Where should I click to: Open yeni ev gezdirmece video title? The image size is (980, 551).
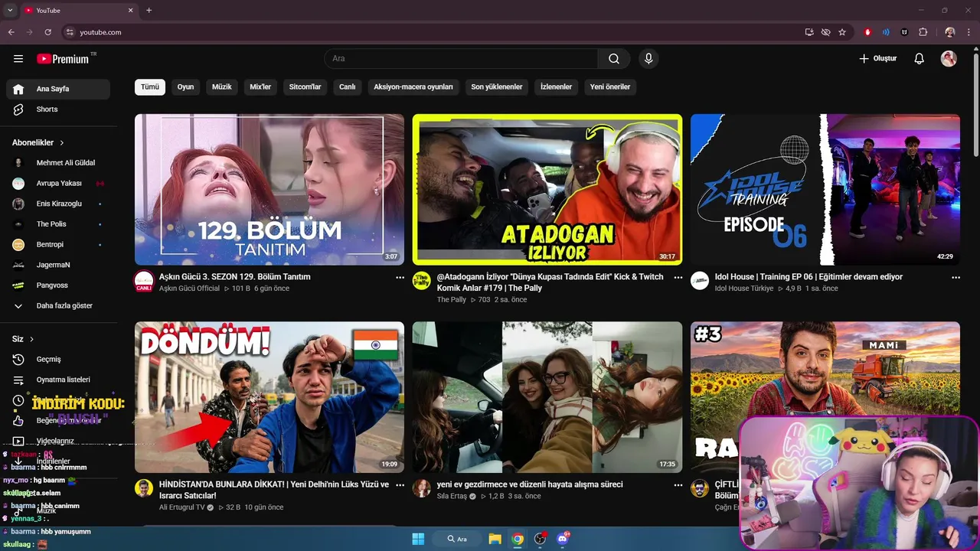pyautogui.click(x=530, y=484)
